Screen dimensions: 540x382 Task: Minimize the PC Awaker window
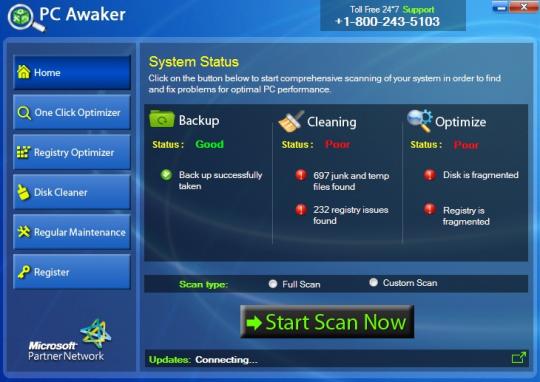coord(500,7)
